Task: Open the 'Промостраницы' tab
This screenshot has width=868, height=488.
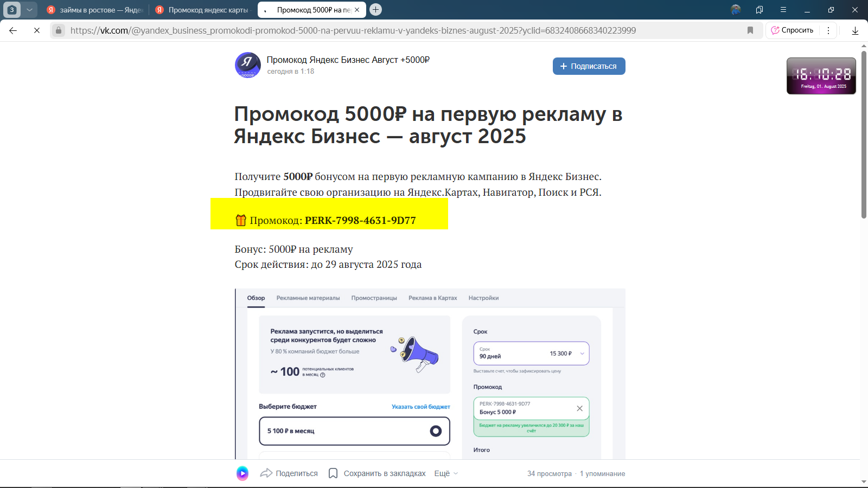Action: [x=374, y=298]
